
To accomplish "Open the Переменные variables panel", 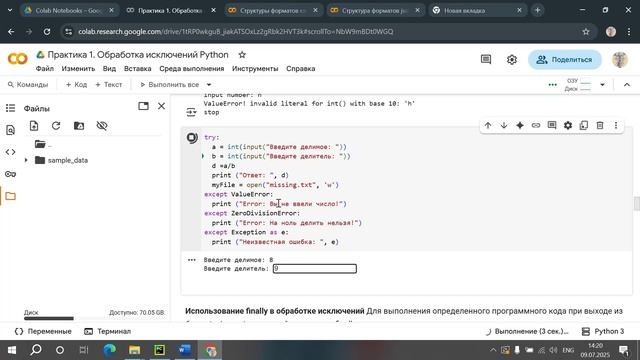I will click(x=43, y=331).
